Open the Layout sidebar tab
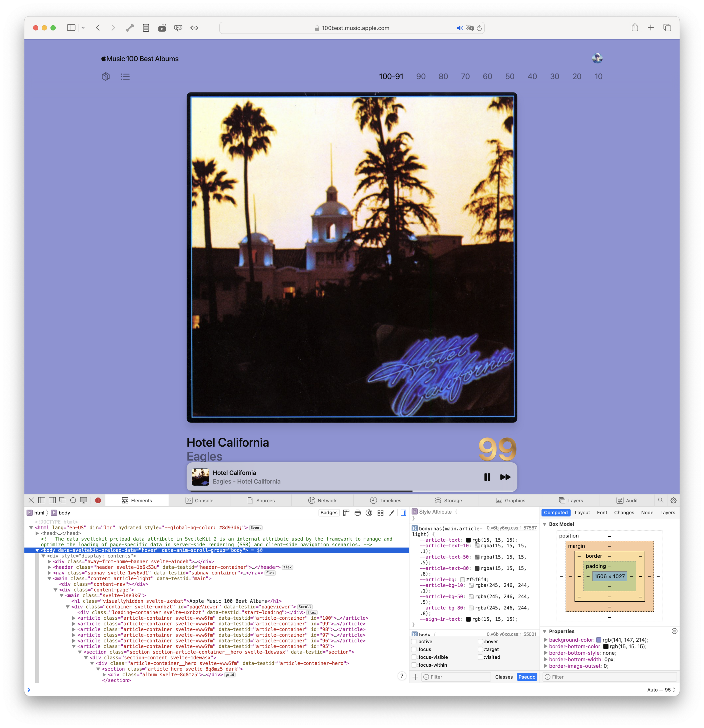 (582, 513)
